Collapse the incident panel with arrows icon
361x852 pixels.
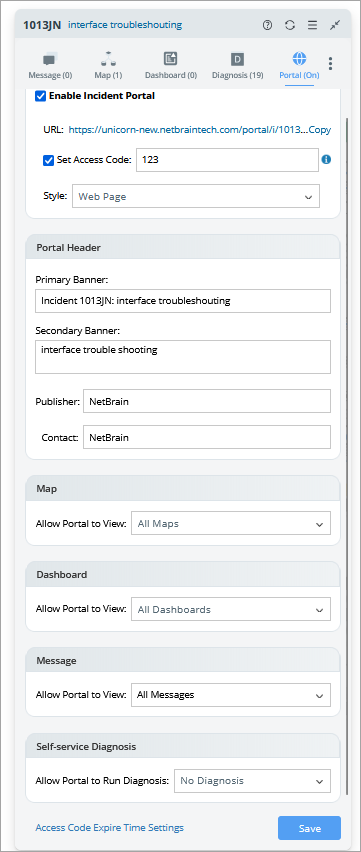[335, 25]
